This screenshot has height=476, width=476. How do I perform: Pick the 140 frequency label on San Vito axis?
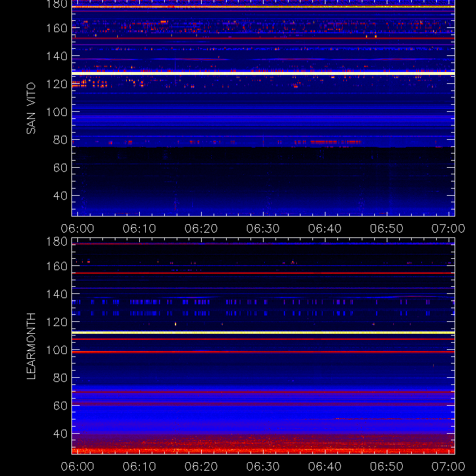click(57, 56)
